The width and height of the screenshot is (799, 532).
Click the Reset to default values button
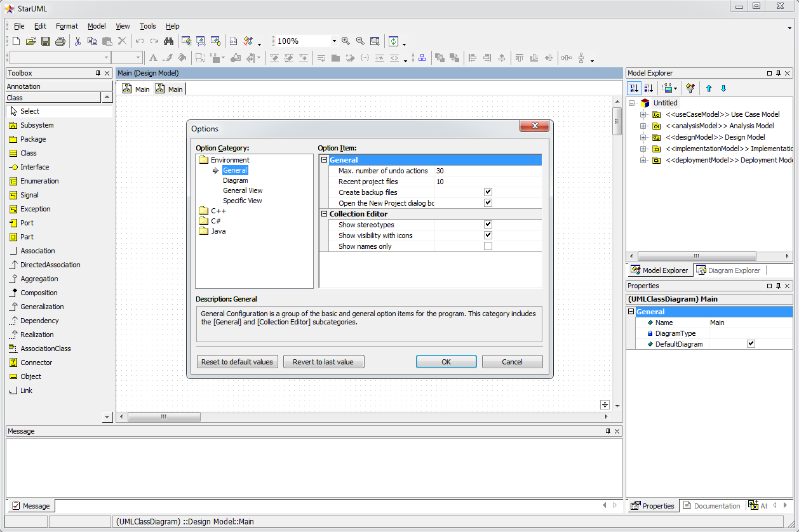point(237,362)
